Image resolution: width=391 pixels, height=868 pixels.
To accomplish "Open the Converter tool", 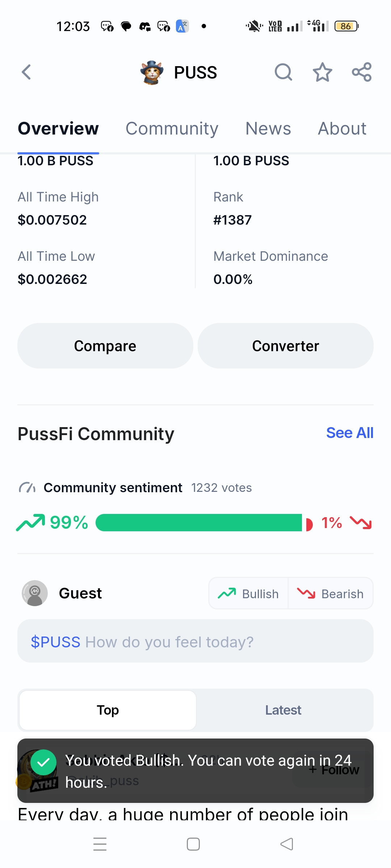I will point(285,346).
